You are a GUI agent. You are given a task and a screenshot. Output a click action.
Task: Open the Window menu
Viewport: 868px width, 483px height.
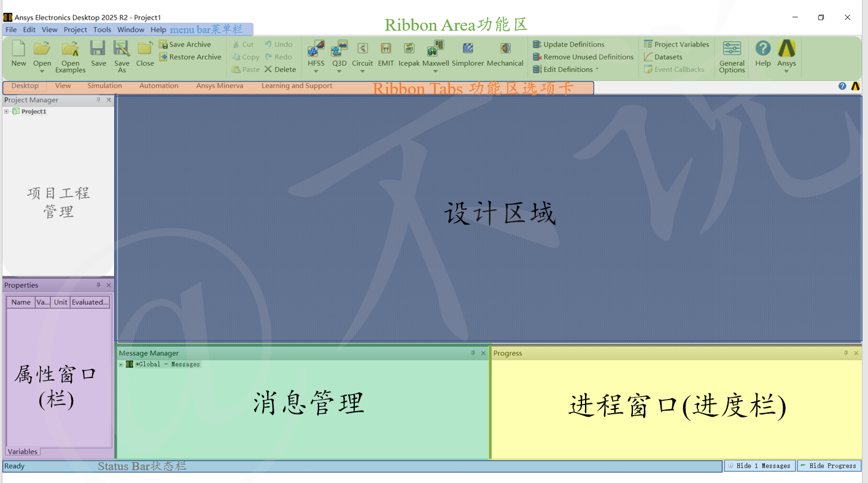click(x=131, y=29)
